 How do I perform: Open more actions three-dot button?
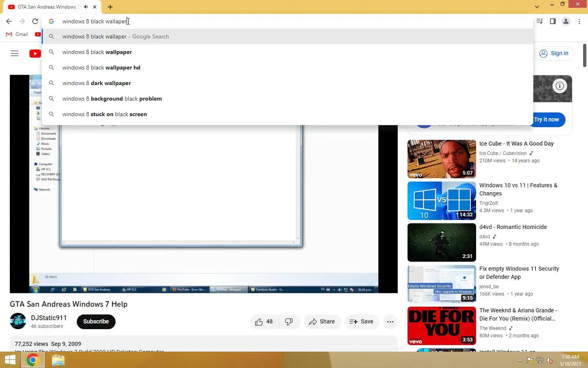pyautogui.click(x=390, y=322)
